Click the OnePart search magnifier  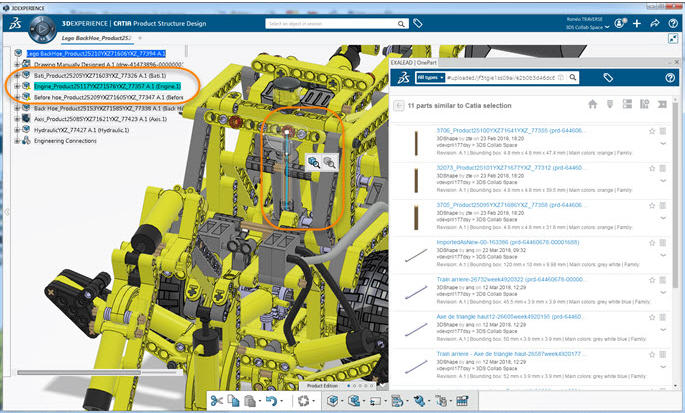tap(573, 78)
